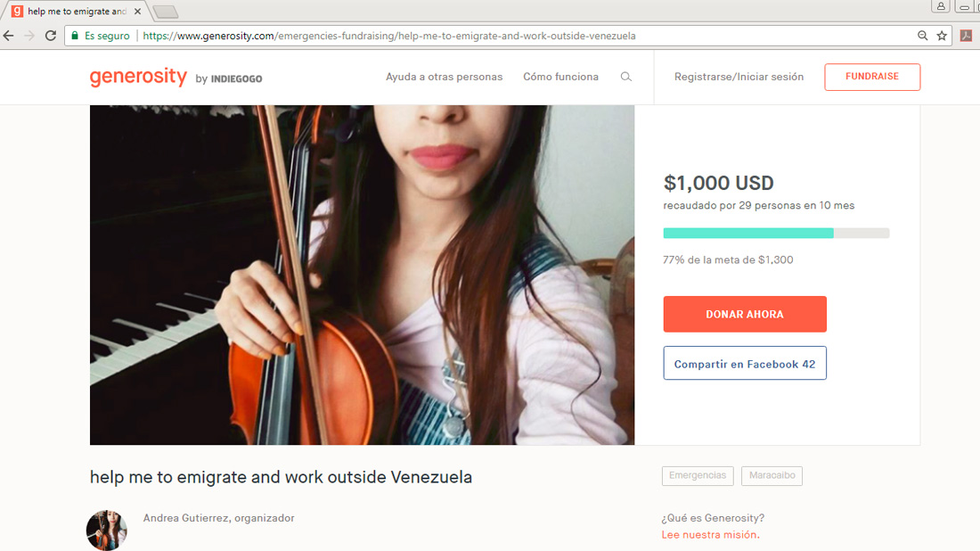Reload the page with the refresh icon
980x551 pixels.
point(51,36)
